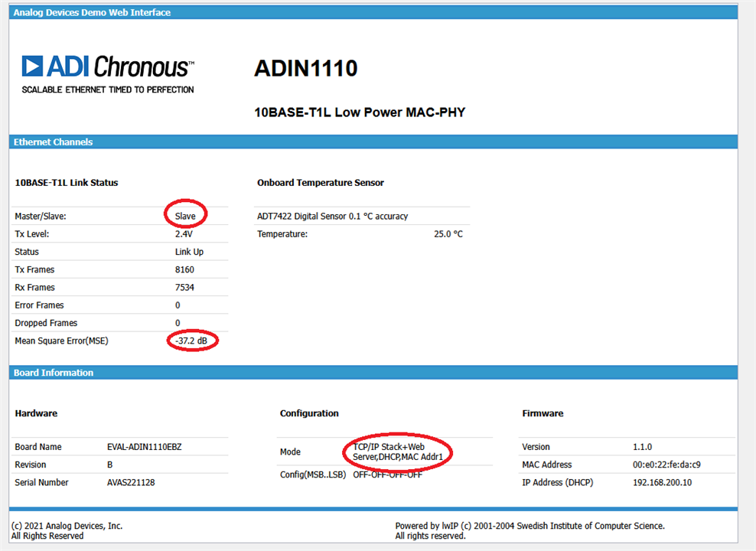The width and height of the screenshot is (756, 551).
Task: Click the Tx Frames count of 8160
Action: coord(184,269)
